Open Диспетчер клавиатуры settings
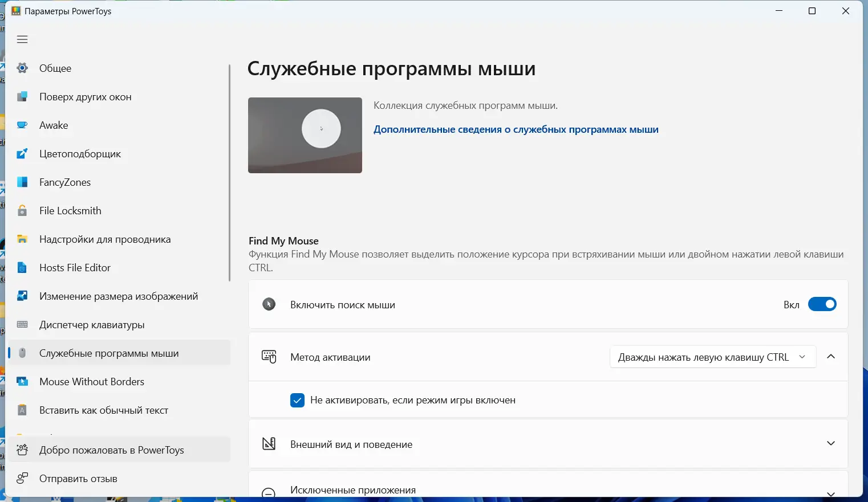The width and height of the screenshot is (868, 502). pyautogui.click(x=119, y=325)
